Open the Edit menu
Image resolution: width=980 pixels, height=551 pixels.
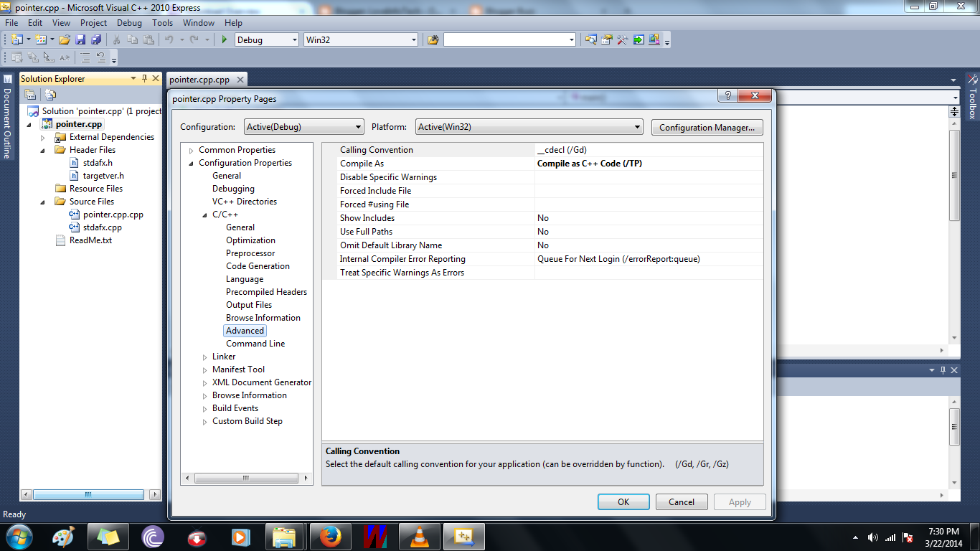tap(35, 23)
